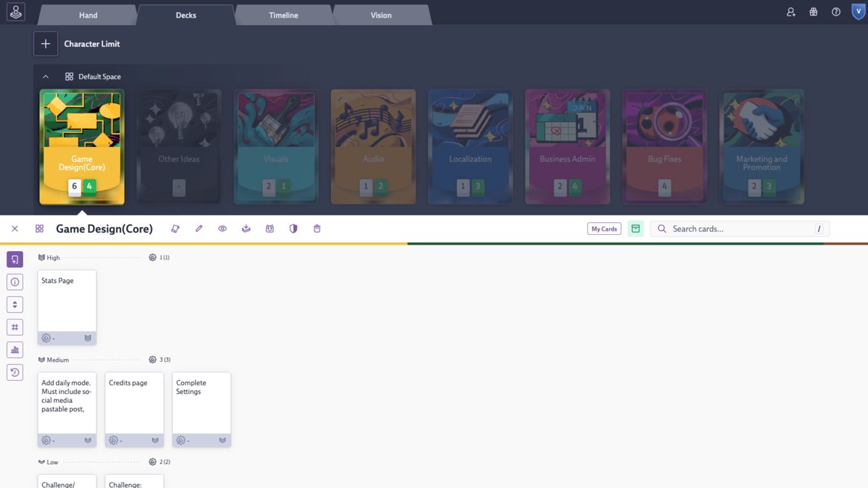Click the plus button near Character Limit
Viewport: 868px width, 488px height.
(x=46, y=44)
